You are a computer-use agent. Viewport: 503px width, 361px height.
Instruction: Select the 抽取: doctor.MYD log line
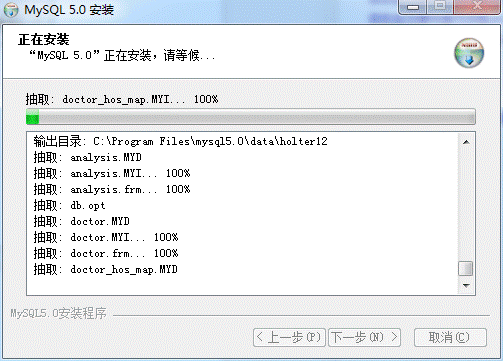[x=81, y=221]
